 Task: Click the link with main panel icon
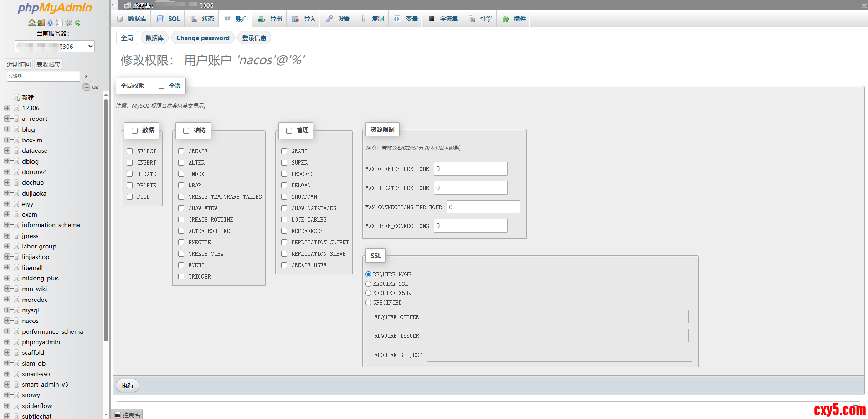(x=95, y=87)
